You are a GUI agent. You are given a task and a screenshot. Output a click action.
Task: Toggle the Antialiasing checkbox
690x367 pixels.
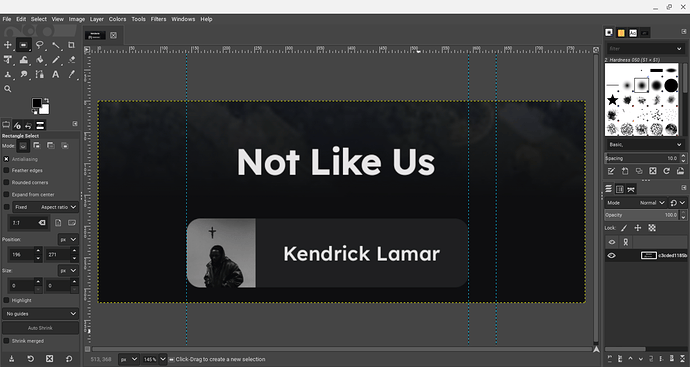point(6,159)
